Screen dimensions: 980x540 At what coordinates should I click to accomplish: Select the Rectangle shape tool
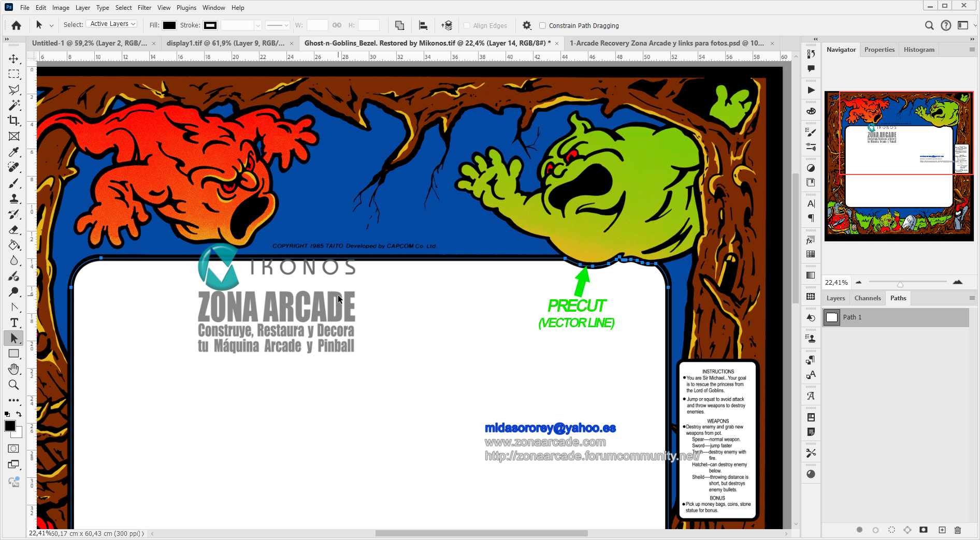click(14, 354)
